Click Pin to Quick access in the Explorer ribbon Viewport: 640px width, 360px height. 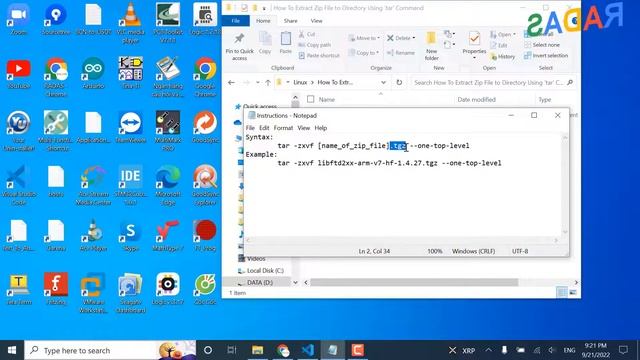tap(240, 47)
